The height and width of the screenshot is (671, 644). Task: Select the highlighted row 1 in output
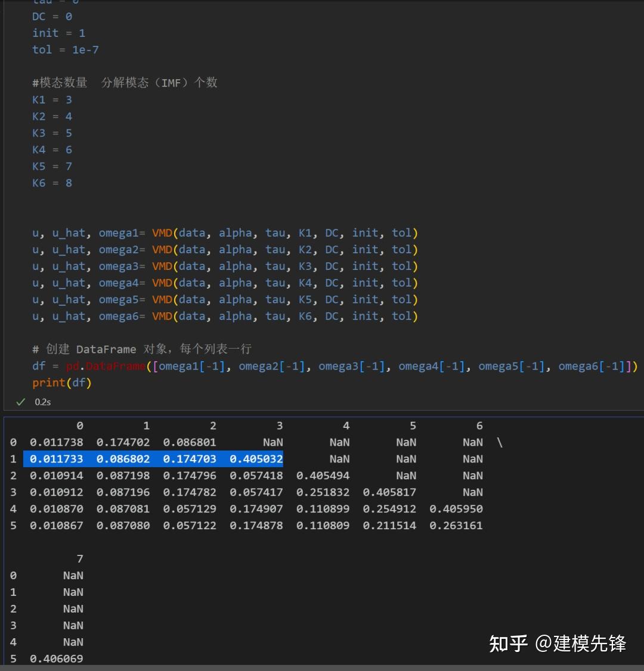[x=153, y=459]
